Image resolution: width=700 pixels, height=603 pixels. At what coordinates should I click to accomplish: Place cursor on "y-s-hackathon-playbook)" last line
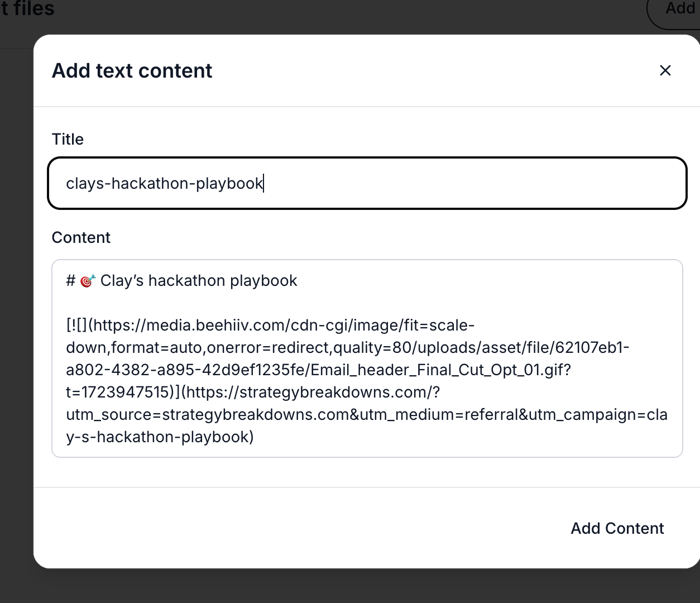click(x=160, y=437)
